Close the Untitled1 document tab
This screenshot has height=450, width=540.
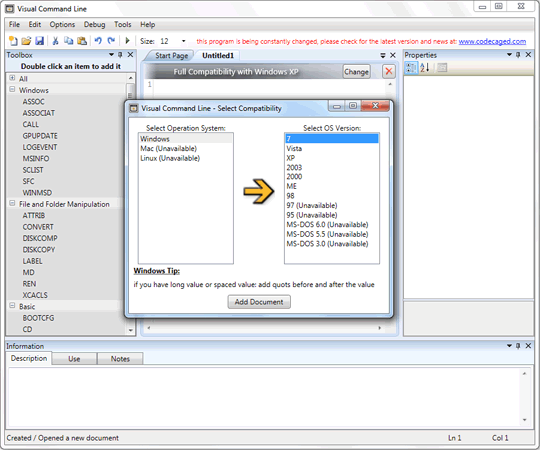(x=393, y=55)
